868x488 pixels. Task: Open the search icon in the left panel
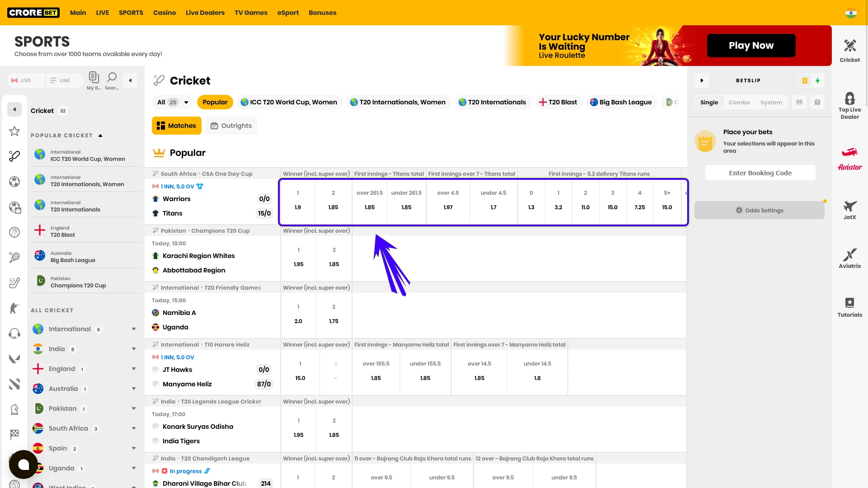click(x=112, y=80)
